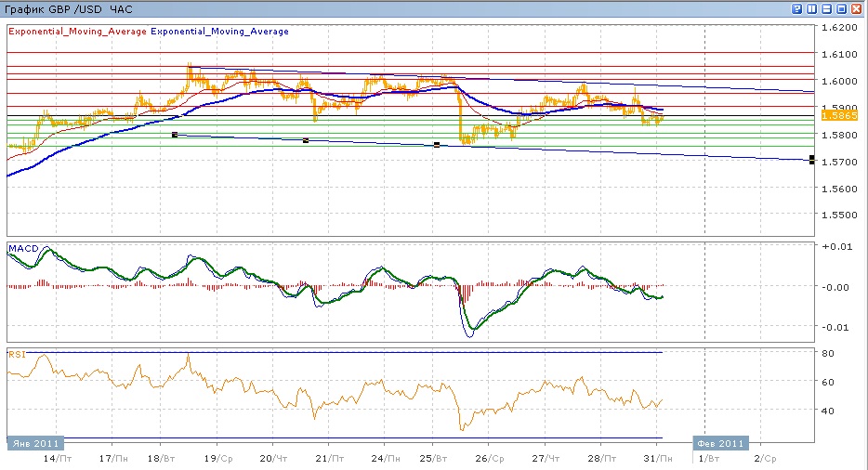
Task: Maximize the chart panel with square icon
Action: tap(841, 9)
